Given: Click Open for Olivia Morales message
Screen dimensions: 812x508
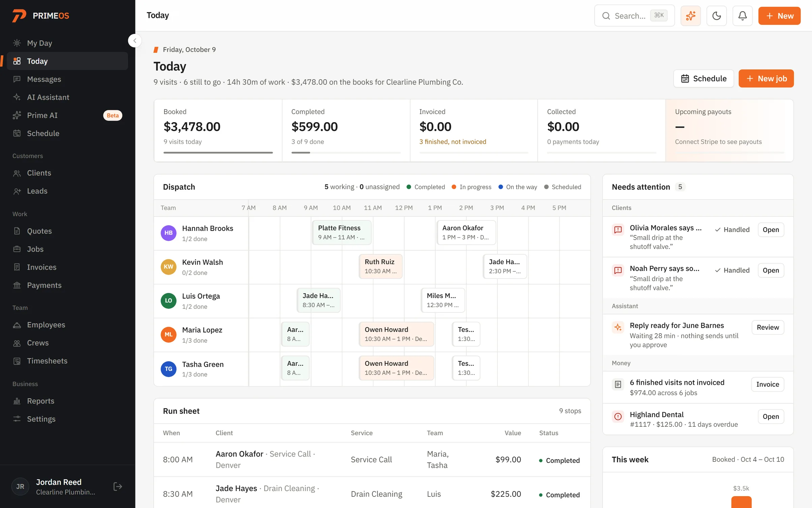Looking at the screenshot, I should 771,230.
